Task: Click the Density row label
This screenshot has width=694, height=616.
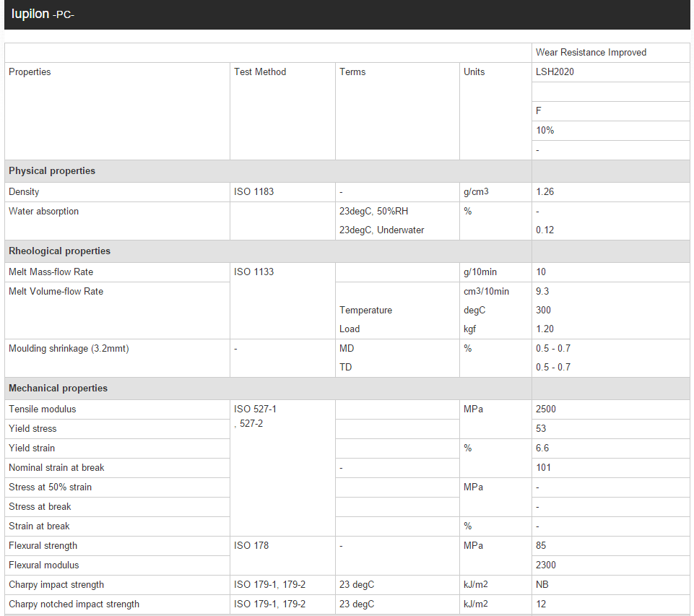Action: click(24, 192)
